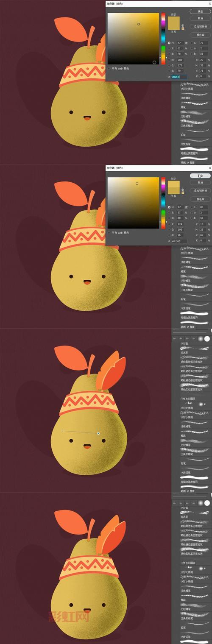Open 颜色库 from the e0c360 color picker
The height and width of the screenshot is (644, 212).
click(200, 199)
